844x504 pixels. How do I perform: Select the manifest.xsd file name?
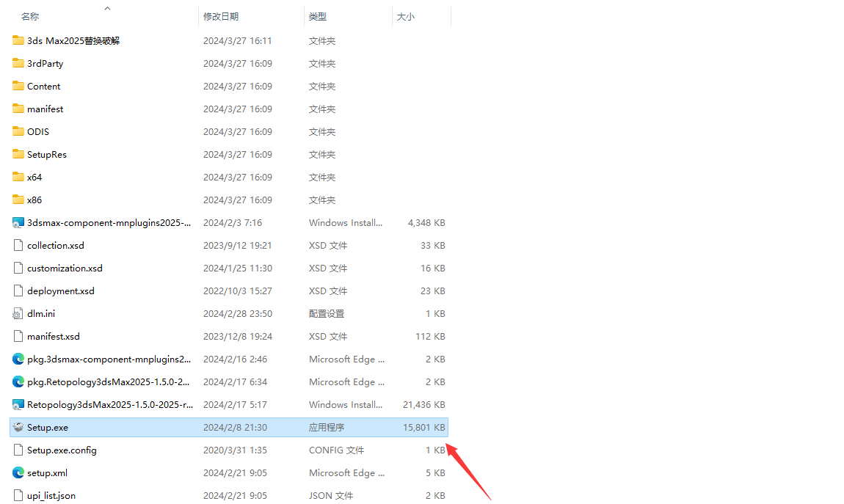point(54,336)
